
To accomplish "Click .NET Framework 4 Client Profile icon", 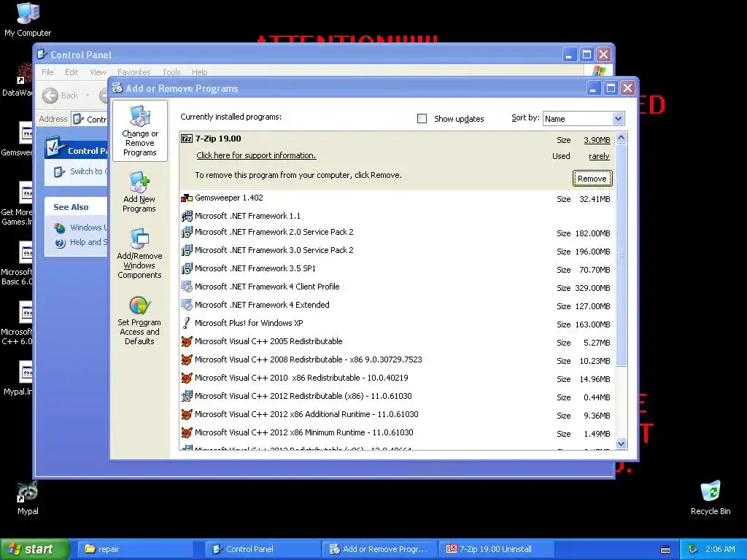I will point(187,287).
